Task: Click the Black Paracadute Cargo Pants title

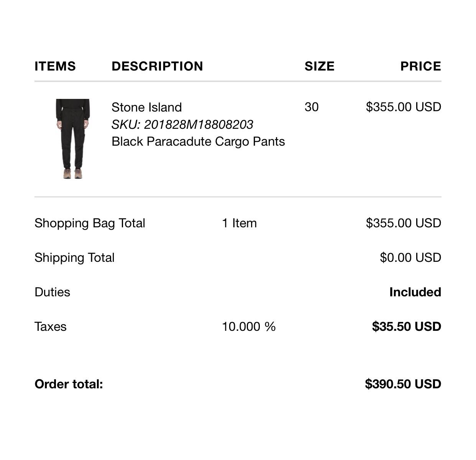Action: coord(198,141)
